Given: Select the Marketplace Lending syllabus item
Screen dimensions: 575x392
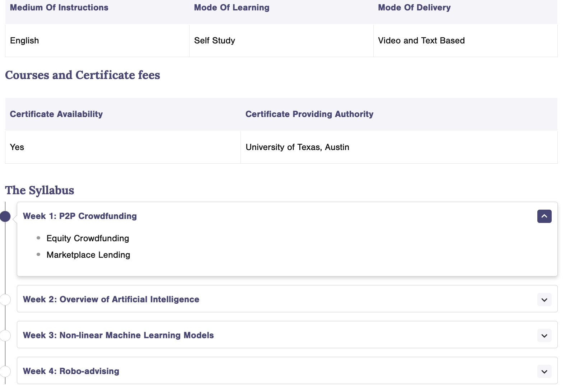Looking at the screenshot, I should 88,255.
